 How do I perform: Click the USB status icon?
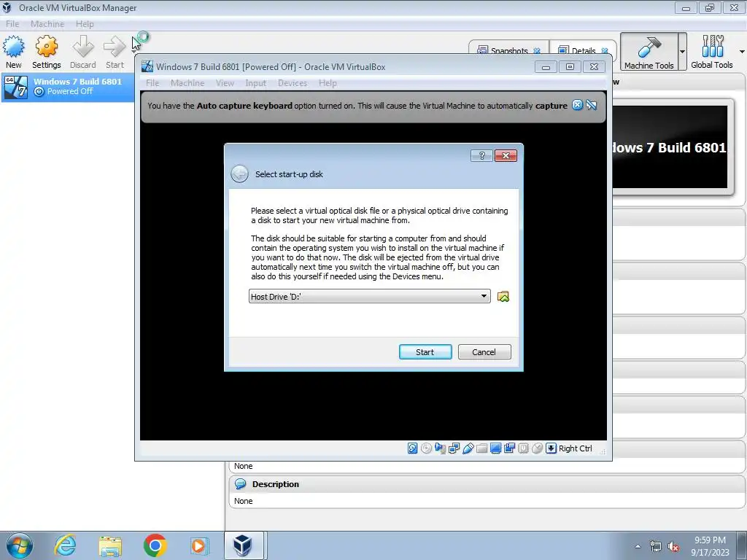coord(468,448)
